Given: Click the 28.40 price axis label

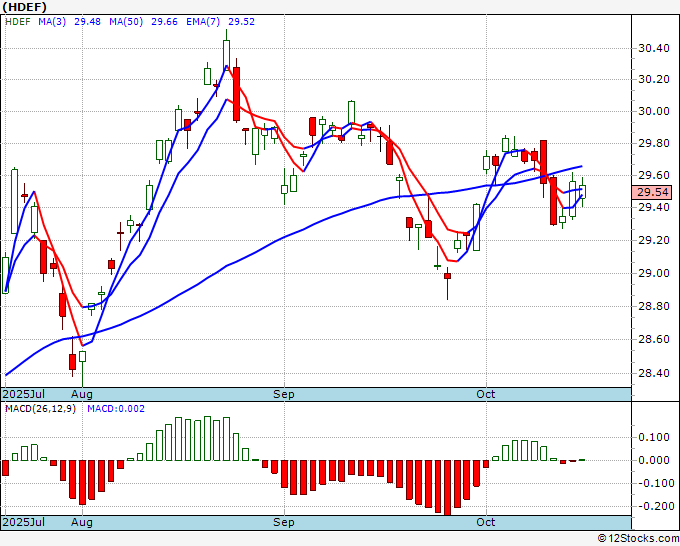Looking at the screenshot, I should 654,373.
